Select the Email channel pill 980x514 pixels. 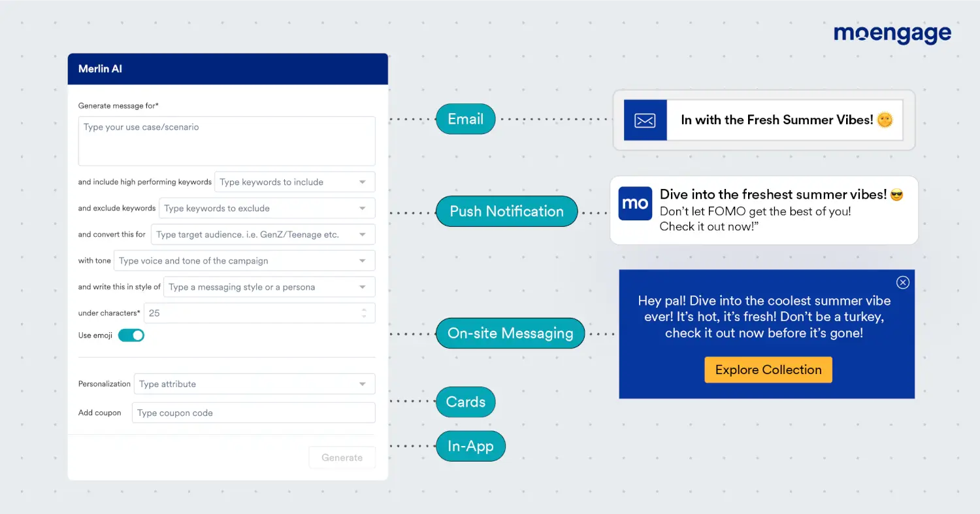pos(465,119)
